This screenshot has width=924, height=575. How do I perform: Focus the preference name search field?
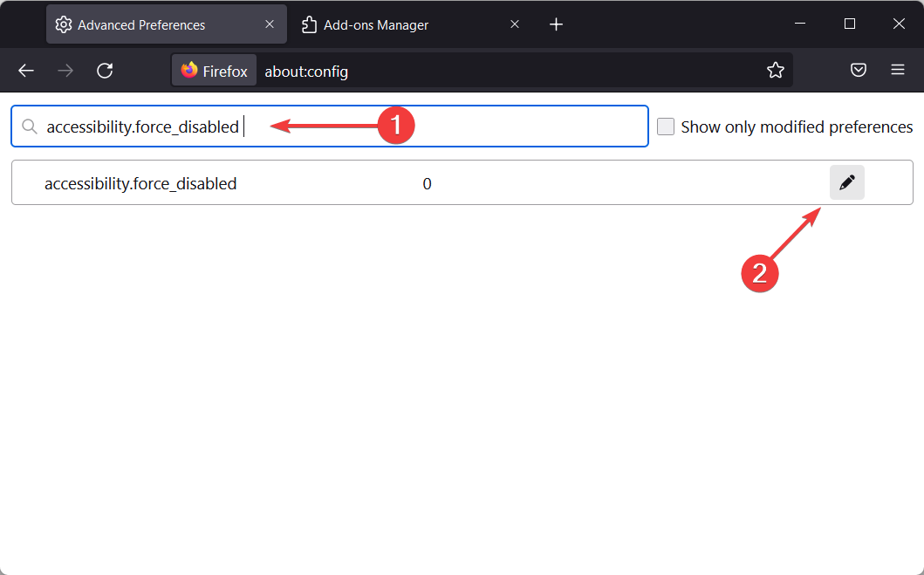tap(330, 126)
